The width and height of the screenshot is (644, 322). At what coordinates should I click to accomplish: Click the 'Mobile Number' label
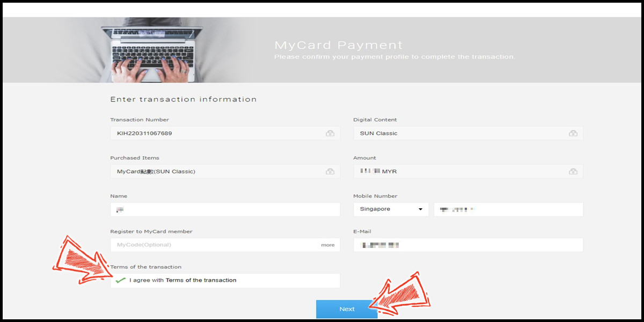point(375,196)
